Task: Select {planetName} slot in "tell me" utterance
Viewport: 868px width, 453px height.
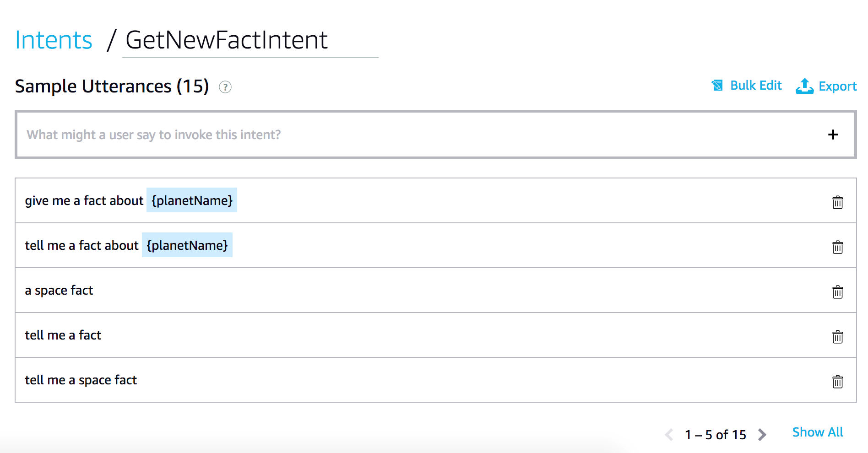Action: 187,245
